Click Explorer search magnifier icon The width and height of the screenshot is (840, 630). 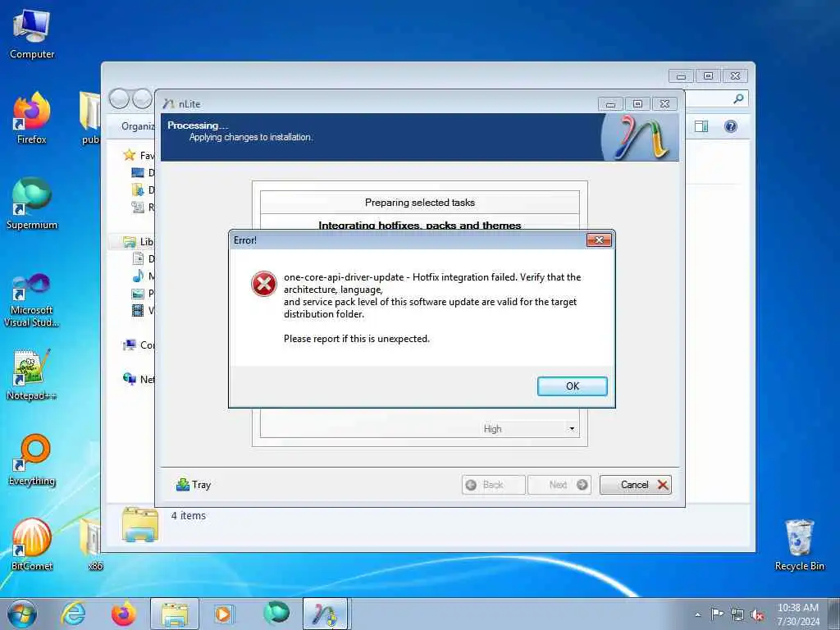point(738,98)
